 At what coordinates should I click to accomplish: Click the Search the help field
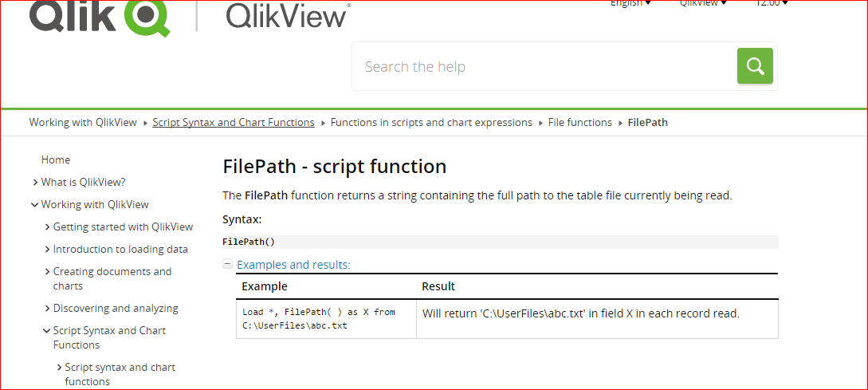pos(542,66)
